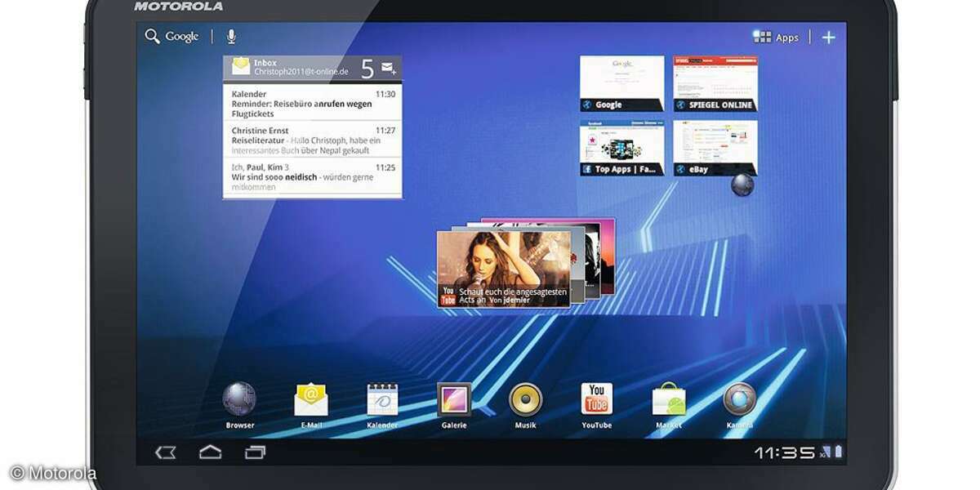This screenshot has height=490, width=980.
Task: Open the Google bookmark thumbnail
Action: pos(622,83)
